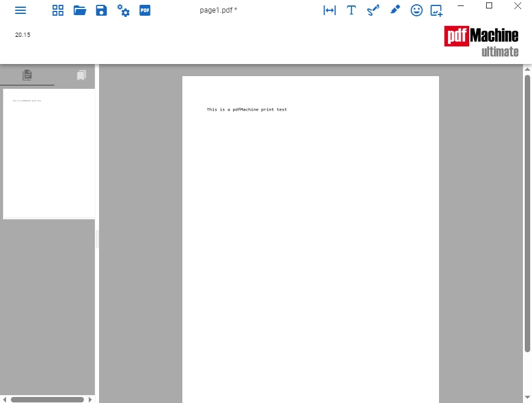
Task: Switch to the page thumbnails tab
Action: pos(27,75)
